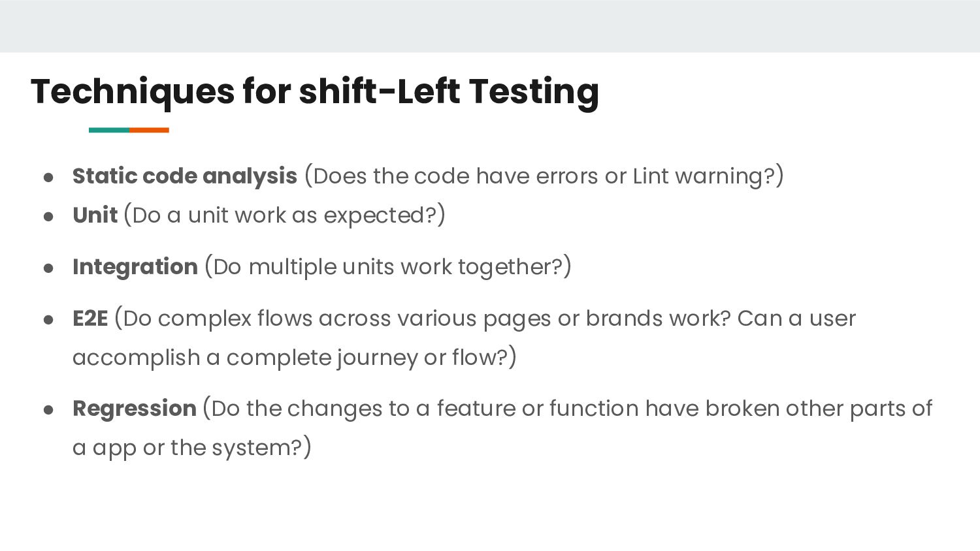The height and width of the screenshot is (551, 980).
Task: Click the bold "Unit" term
Action: [x=95, y=215]
